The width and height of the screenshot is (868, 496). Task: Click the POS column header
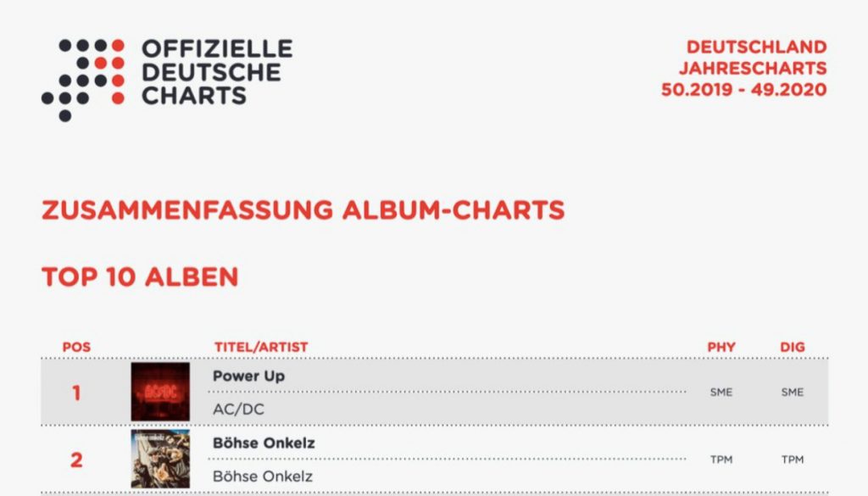tap(76, 347)
